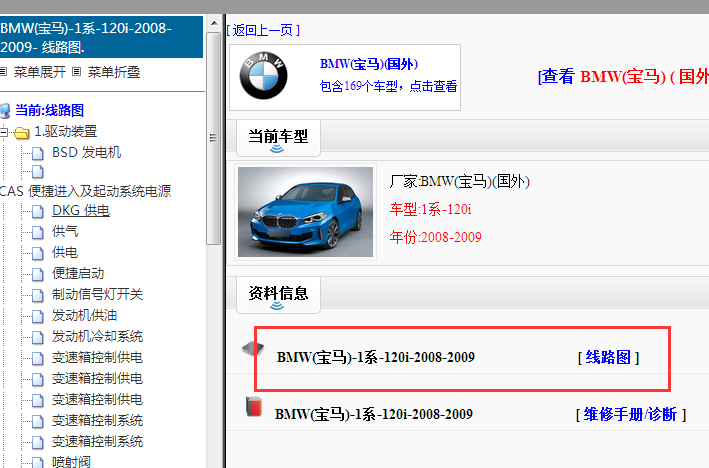Open 喷射阀 tree item
This screenshot has width=709, height=468.
(71, 461)
